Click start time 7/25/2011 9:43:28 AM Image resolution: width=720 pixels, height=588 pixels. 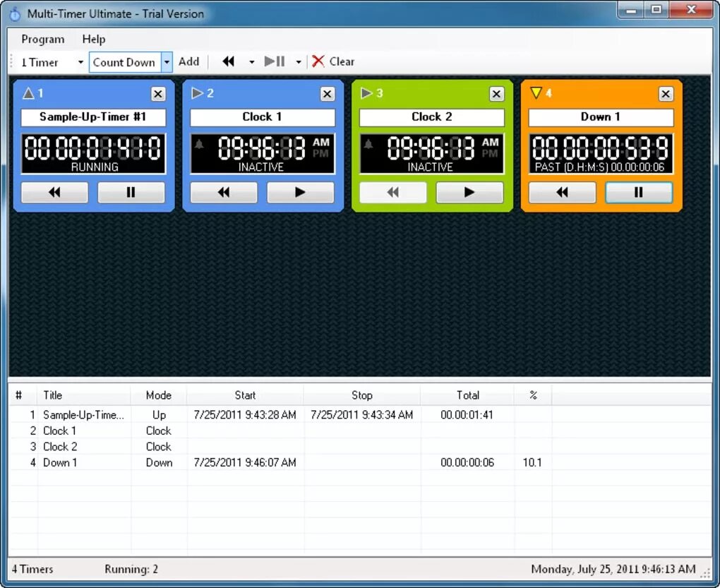tap(245, 415)
